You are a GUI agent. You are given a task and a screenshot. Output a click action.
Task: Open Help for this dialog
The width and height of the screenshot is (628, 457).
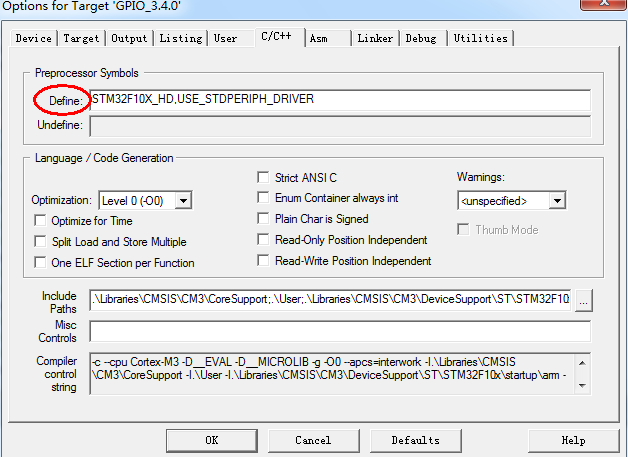coord(574,441)
